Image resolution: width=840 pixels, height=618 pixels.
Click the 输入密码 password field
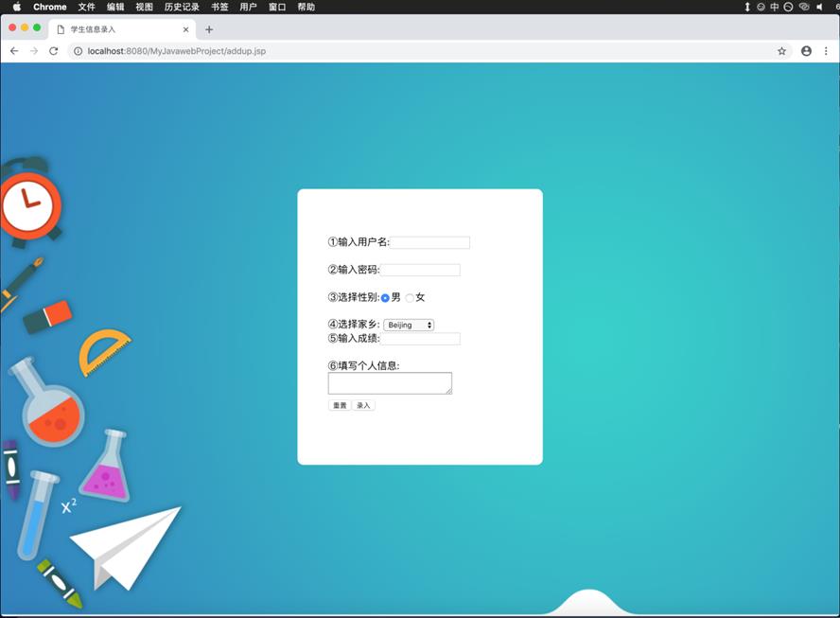421,271
